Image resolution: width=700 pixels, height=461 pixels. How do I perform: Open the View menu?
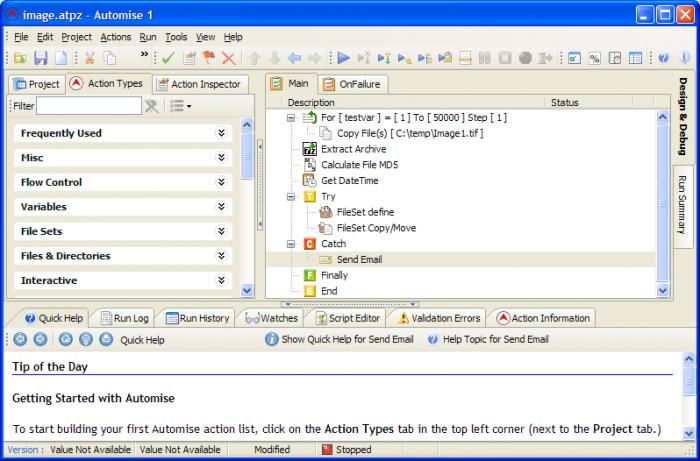[x=205, y=37]
